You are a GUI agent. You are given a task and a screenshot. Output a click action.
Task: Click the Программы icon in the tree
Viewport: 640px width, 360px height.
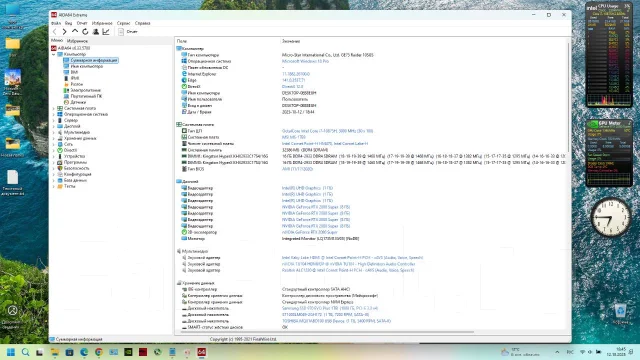[x=60, y=162]
